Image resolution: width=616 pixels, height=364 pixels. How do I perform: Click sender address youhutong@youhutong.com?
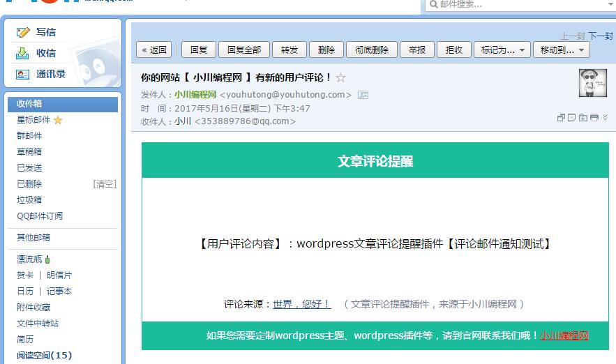[x=285, y=95]
